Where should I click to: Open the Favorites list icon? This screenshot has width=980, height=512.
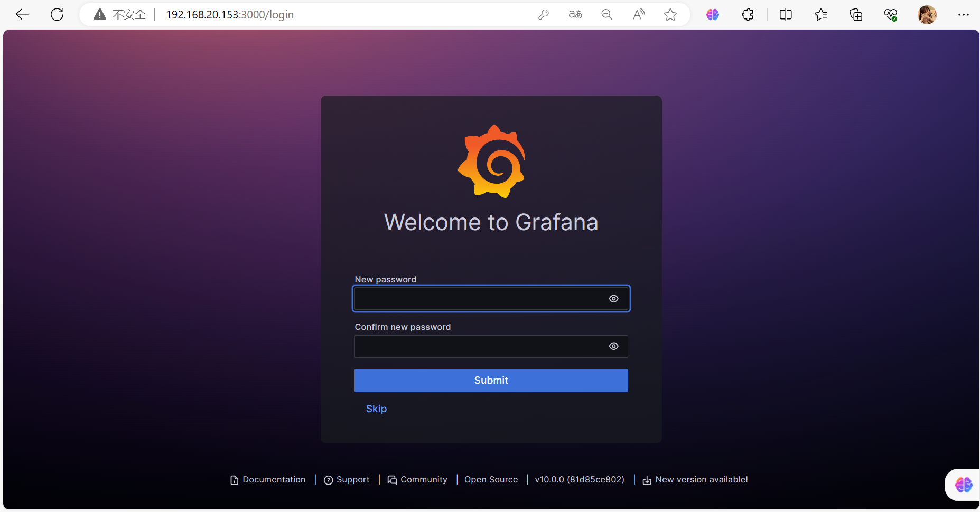(821, 15)
